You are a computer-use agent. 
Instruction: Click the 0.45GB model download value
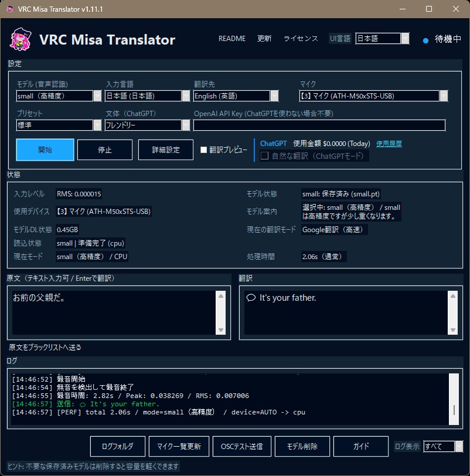pos(67,230)
